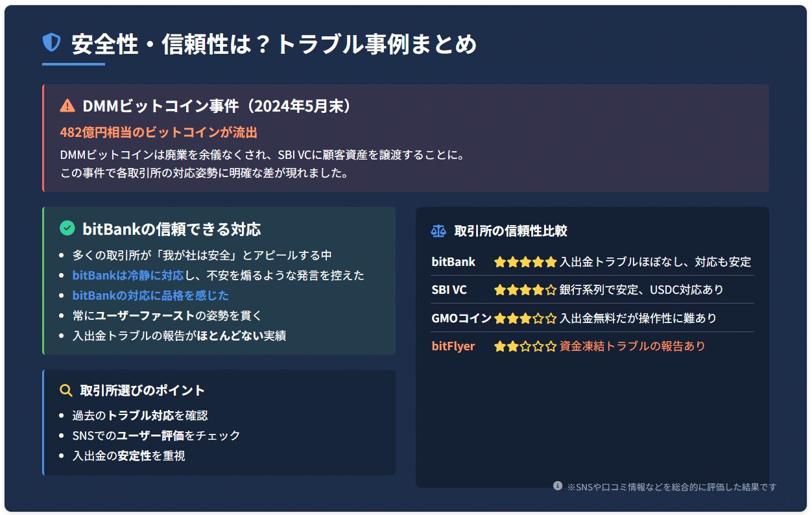This screenshot has height=515, width=812.
Task: Click the blue balance scale icon
Action: [x=439, y=231]
